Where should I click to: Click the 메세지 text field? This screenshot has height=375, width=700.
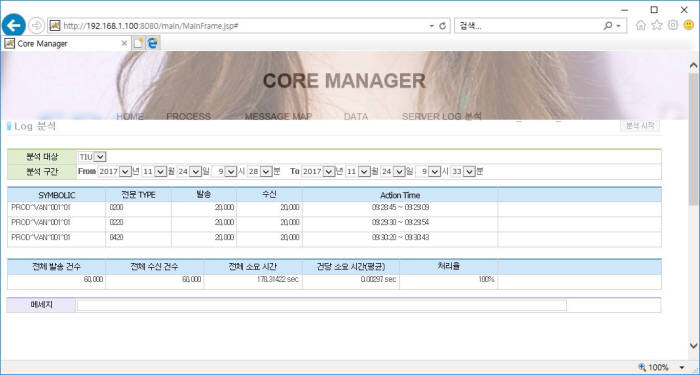pos(321,305)
